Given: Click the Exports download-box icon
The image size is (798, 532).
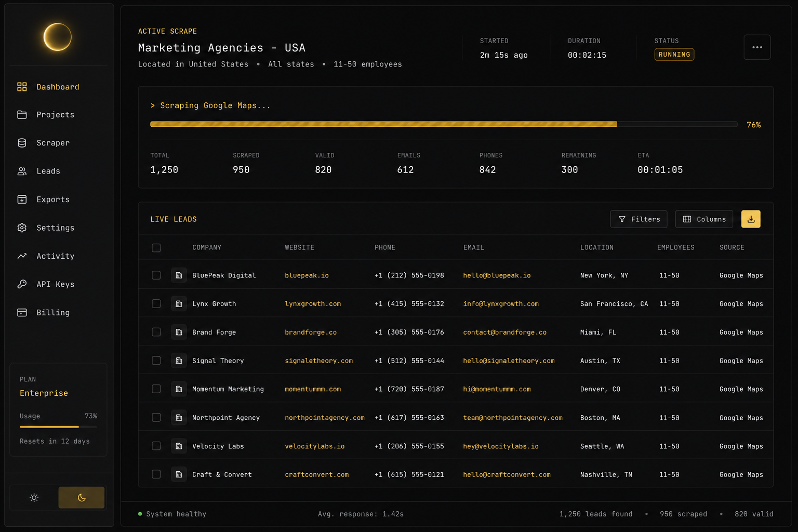Looking at the screenshot, I should 22,199.
